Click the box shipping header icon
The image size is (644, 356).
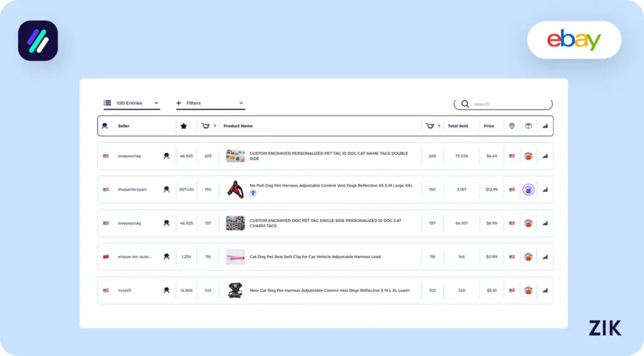[528, 126]
